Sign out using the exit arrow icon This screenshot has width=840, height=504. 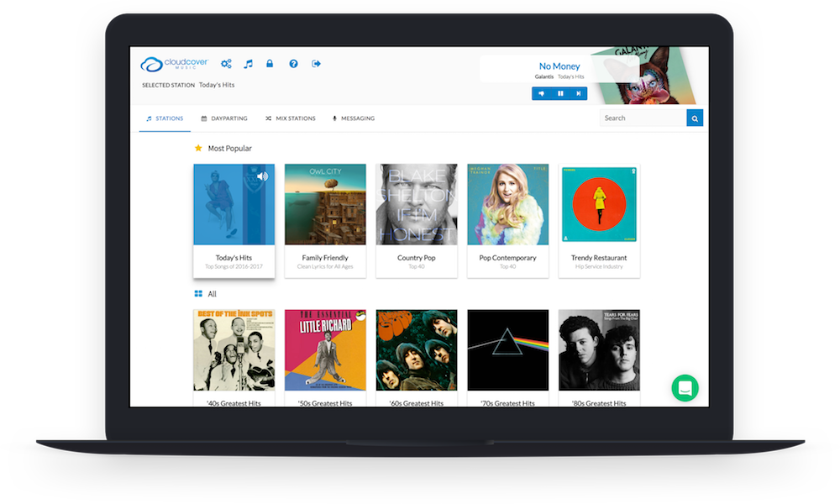315,63
